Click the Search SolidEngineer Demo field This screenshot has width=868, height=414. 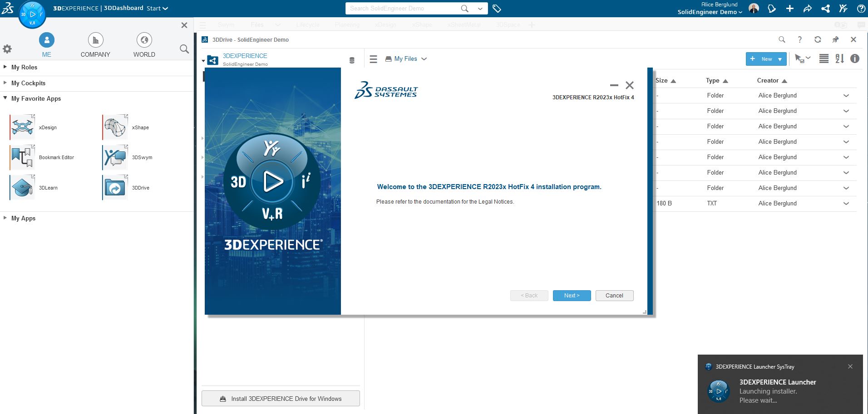402,9
